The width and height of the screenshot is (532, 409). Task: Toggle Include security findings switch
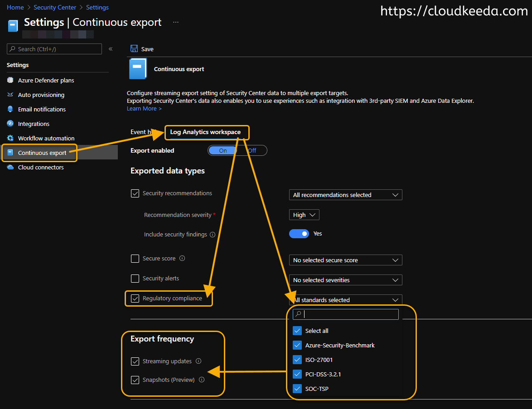(x=299, y=234)
